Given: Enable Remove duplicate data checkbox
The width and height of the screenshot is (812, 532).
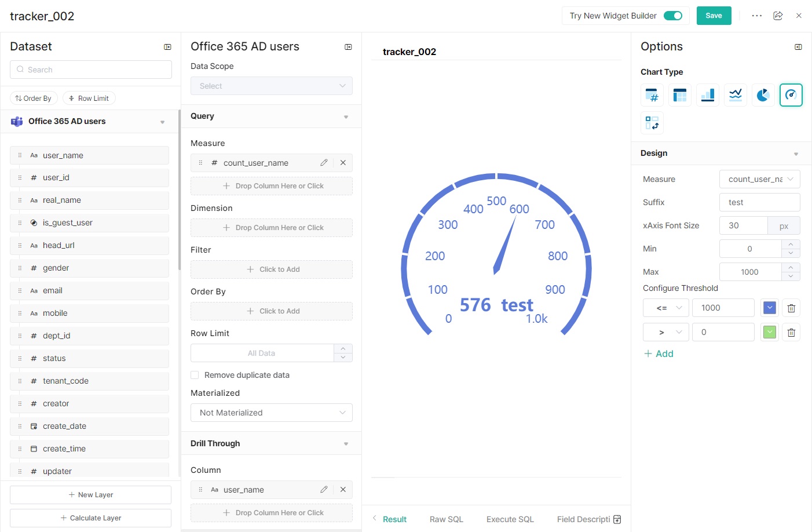Looking at the screenshot, I should pyautogui.click(x=195, y=375).
